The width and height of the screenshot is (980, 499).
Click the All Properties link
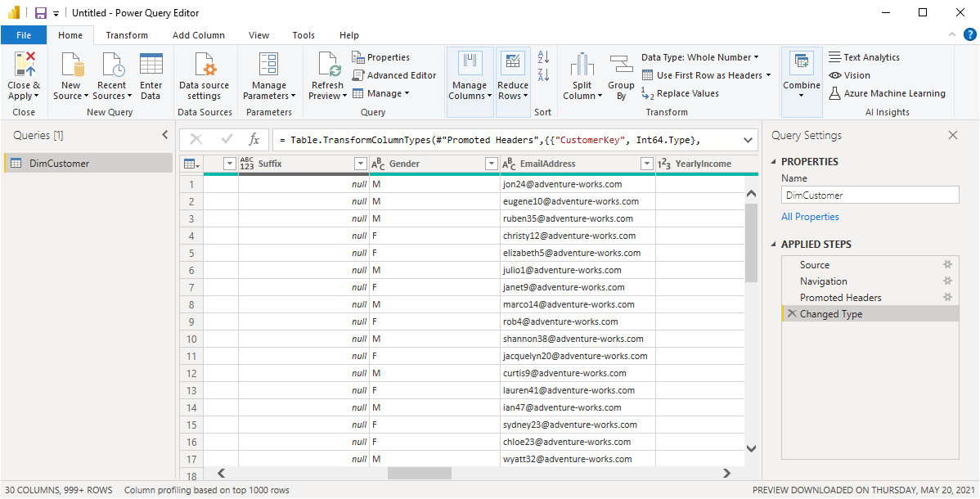(810, 216)
